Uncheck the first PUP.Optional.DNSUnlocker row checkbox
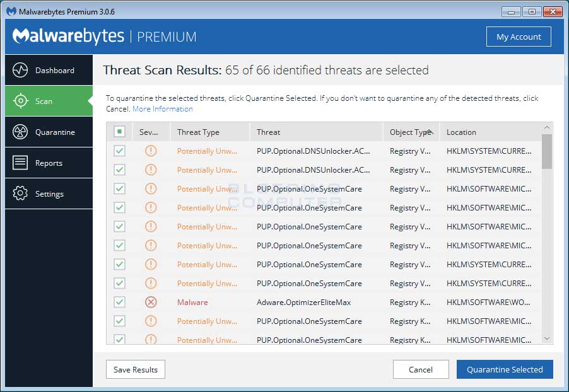This screenshot has width=569, height=392. tap(119, 151)
